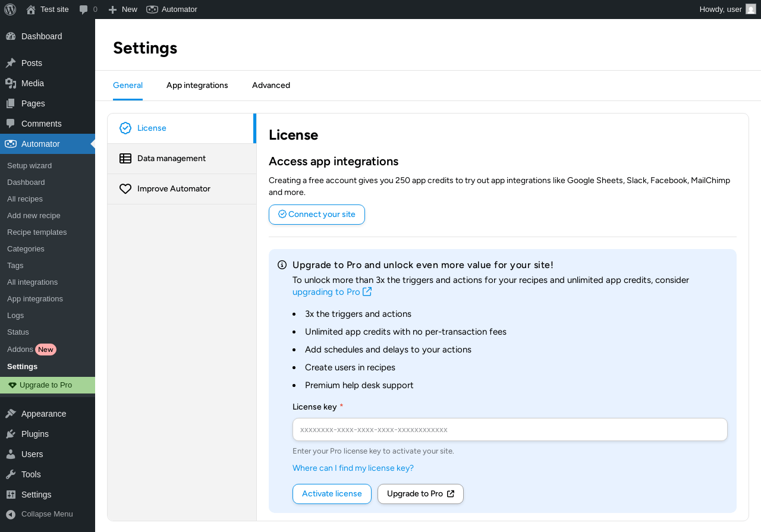Open Media library sidebar icon
The image size is (761, 532).
point(11,83)
